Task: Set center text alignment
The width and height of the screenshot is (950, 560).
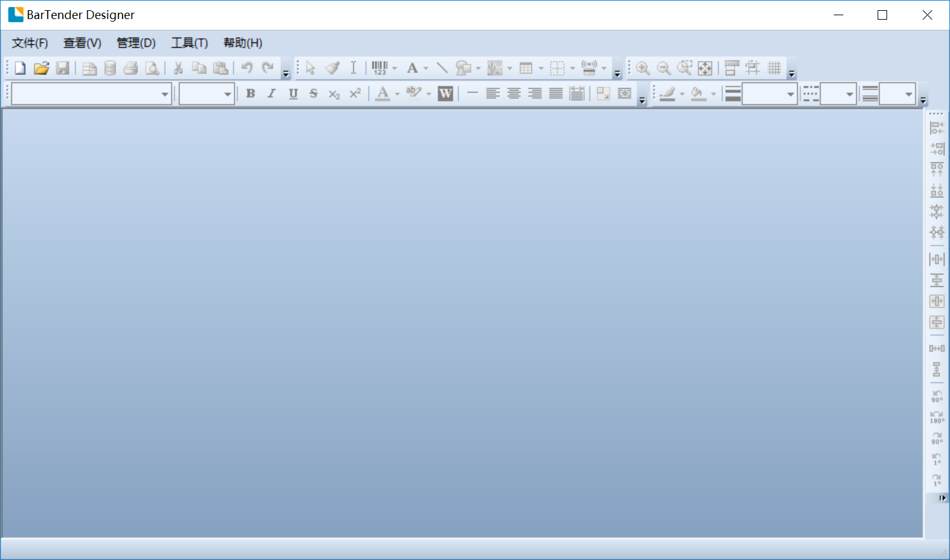Action: tap(514, 94)
